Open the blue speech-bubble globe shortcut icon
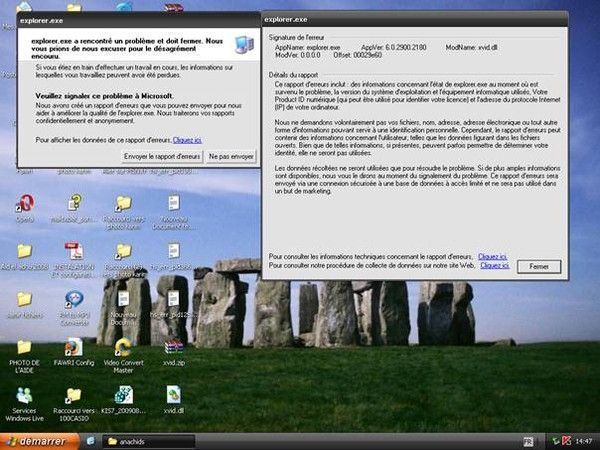Viewport: 600px width, 450px height. (74, 299)
